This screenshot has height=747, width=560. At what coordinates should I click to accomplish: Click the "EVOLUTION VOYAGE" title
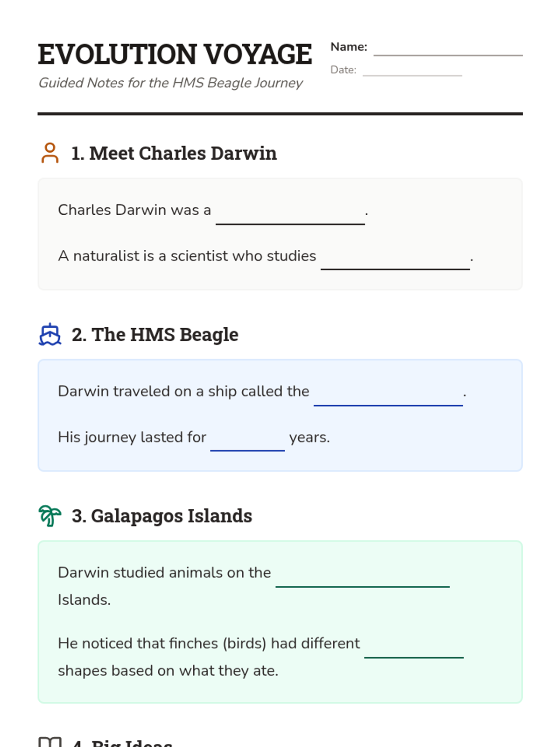pyautogui.click(x=175, y=54)
